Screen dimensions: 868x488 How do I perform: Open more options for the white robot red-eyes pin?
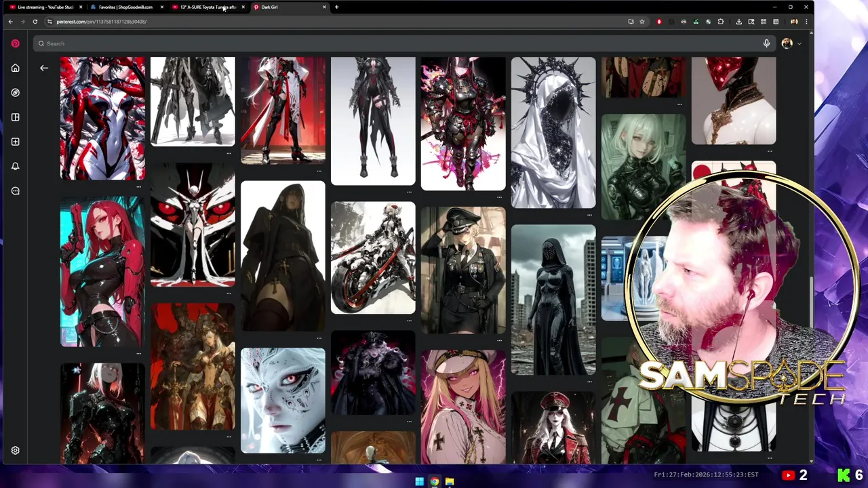229,293
